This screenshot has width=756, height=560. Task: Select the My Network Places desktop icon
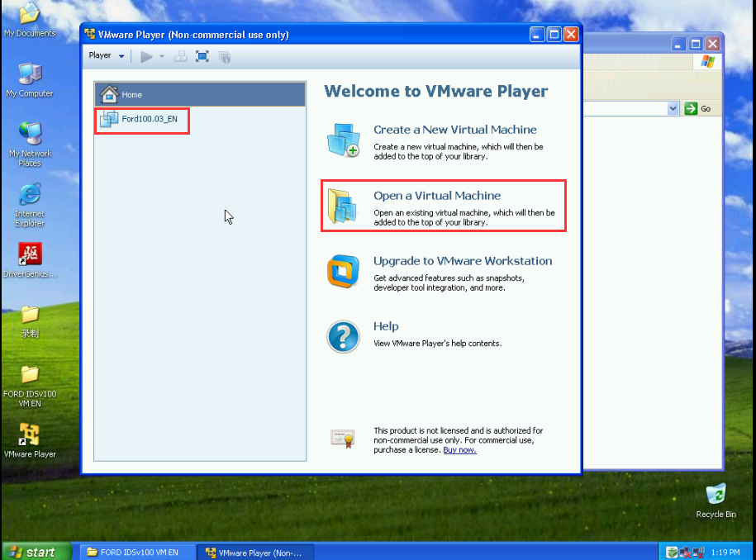point(30,144)
